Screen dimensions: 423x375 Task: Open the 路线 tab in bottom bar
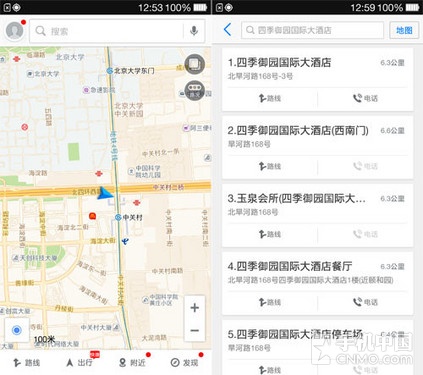pos(26,362)
